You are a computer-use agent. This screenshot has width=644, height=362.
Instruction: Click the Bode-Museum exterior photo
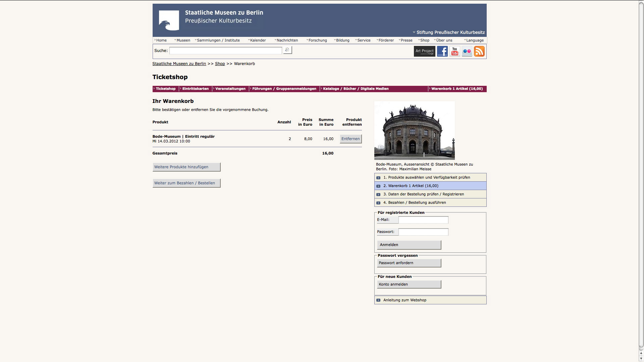[414, 130]
